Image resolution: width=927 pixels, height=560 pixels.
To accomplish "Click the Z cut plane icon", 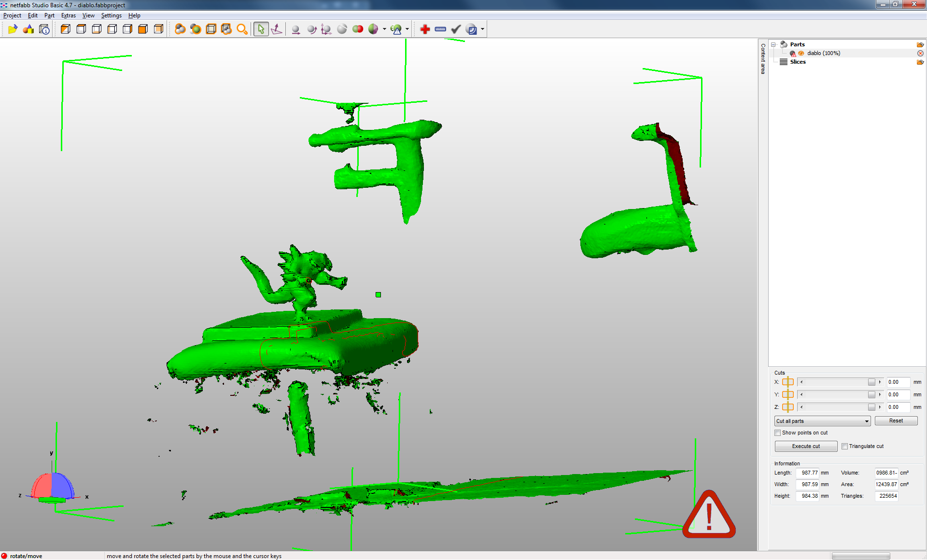I will pyautogui.click(x=788, y=407).
